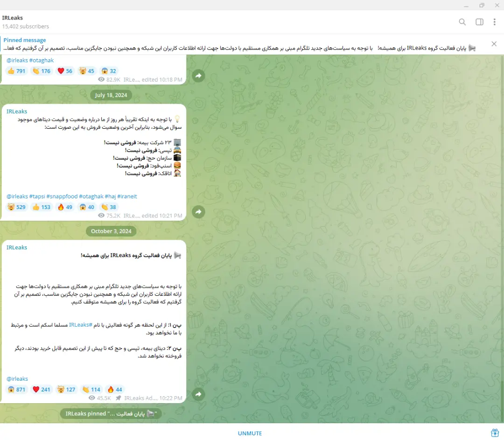Click IRLeaks sender name on July 18 post

[17, 111]
